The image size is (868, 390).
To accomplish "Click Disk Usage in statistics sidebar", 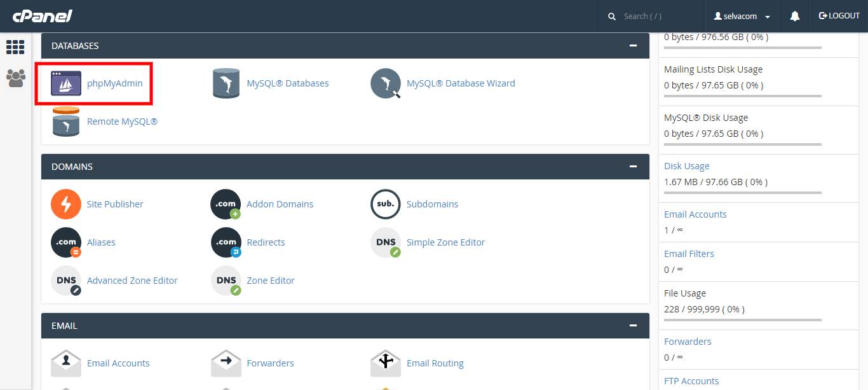I will (686, 166).
